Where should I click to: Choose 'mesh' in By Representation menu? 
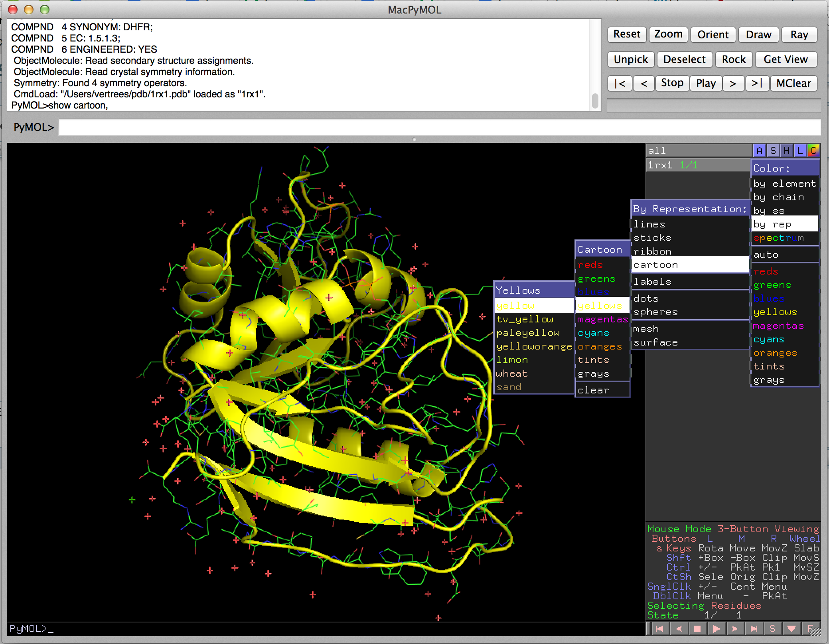690,329
